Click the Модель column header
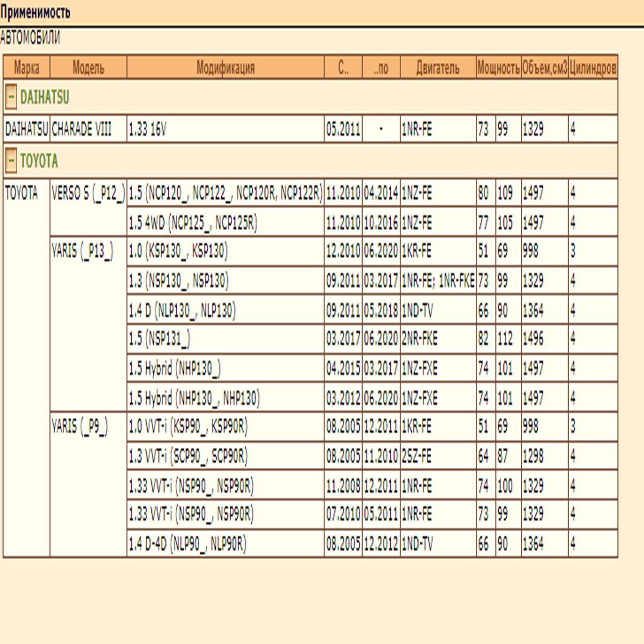The height and width of the screenshot is (644, 644). pos(88,68)
